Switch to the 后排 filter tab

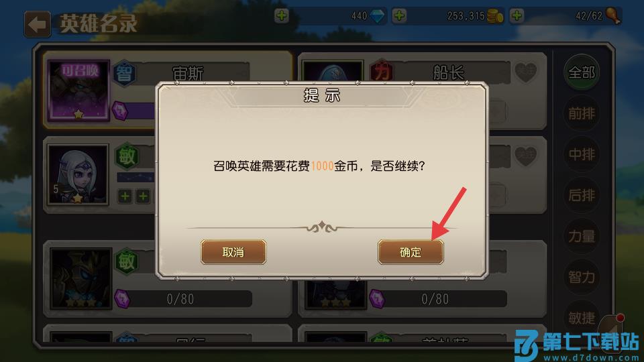tap(581, 195)
